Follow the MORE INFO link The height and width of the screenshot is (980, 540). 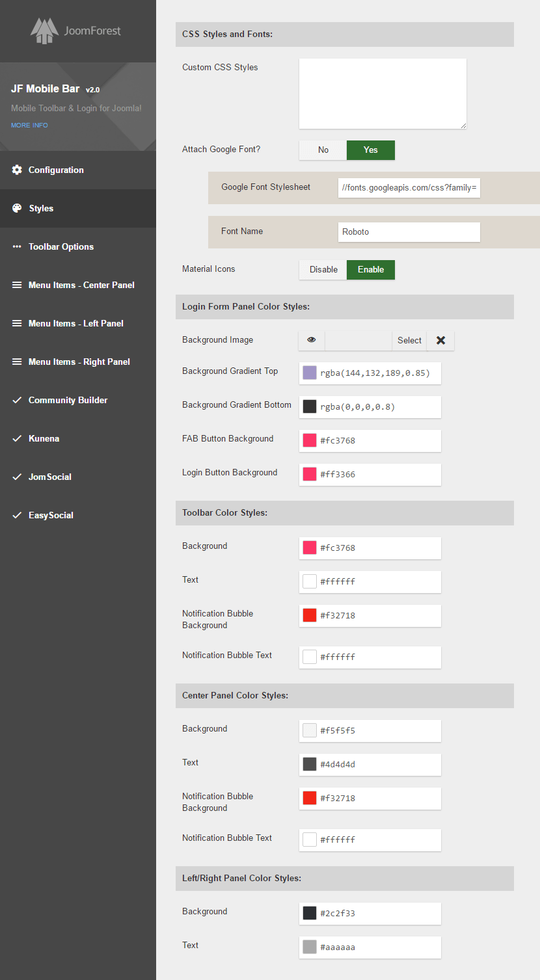coord(29,125)
